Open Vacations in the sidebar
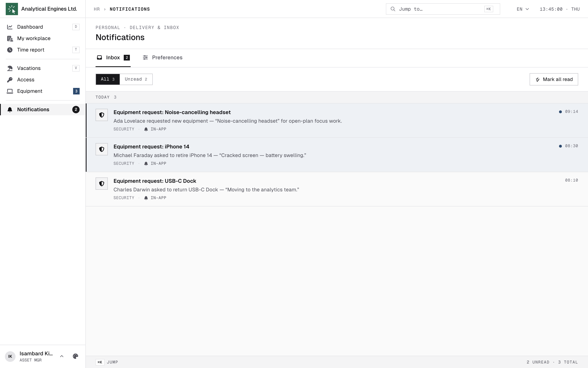 click(x=43, y=68)
